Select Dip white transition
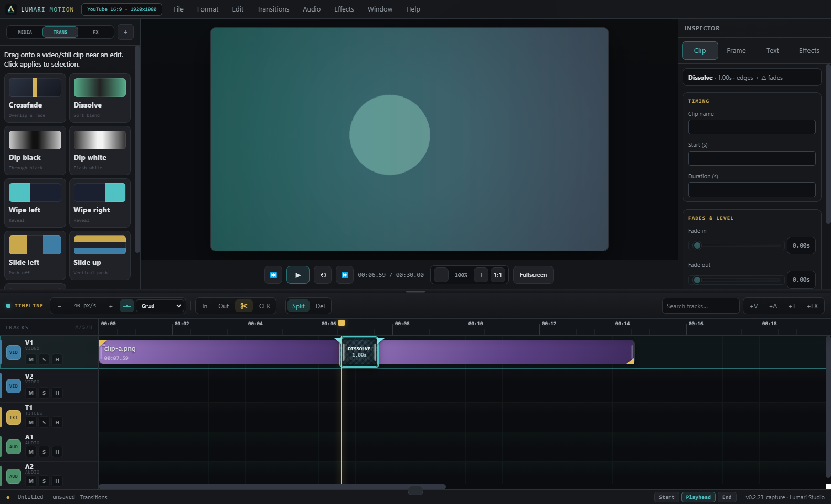This screenshot has height=504, width=831. tap(100, 151)
